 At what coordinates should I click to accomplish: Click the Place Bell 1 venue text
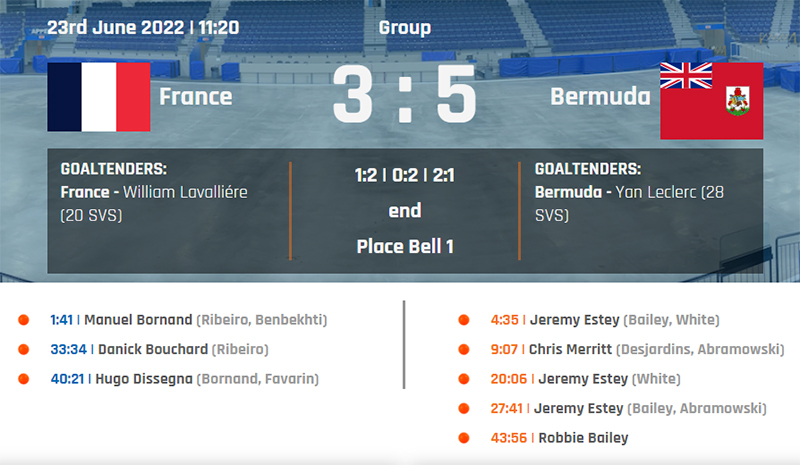pyautogui.click(x=405, y=246)
